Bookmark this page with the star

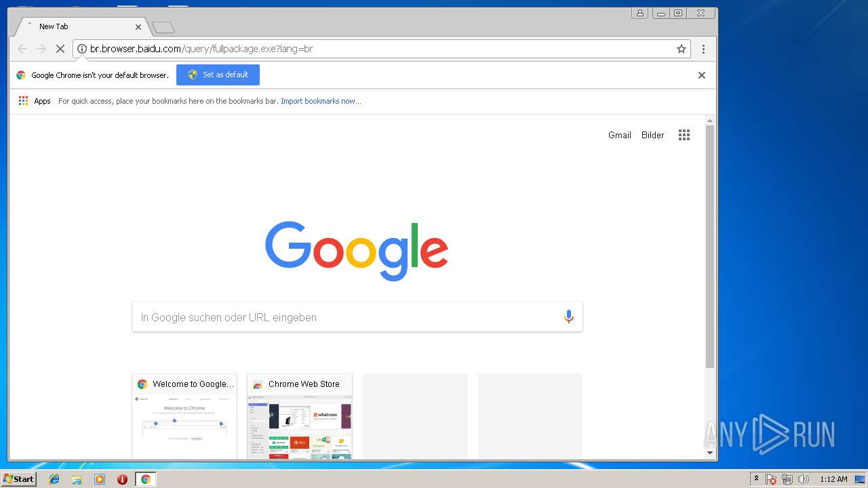click(x=682, y=49)
